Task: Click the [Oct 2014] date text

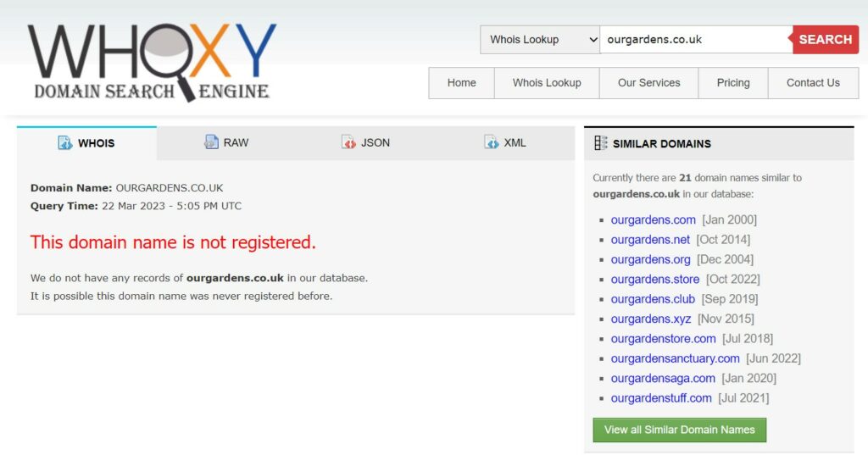Action: pos(723,240)
